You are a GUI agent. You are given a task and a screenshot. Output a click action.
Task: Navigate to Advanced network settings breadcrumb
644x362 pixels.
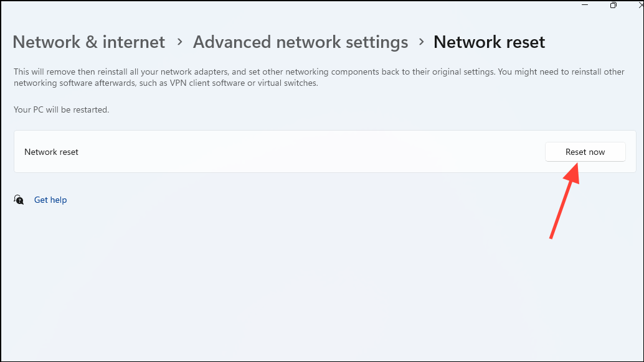(x=300, y=42)
